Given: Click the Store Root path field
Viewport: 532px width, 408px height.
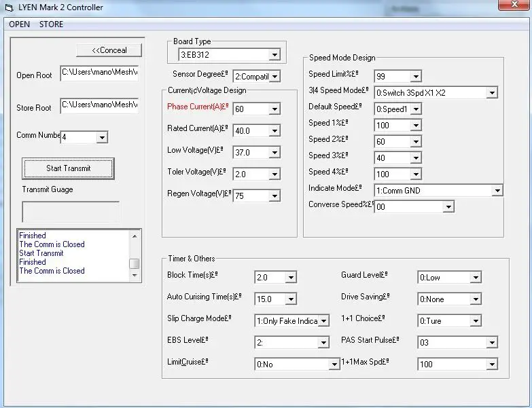Looking at the screenshot, I should pyautogui.click(x=99, y=105).
